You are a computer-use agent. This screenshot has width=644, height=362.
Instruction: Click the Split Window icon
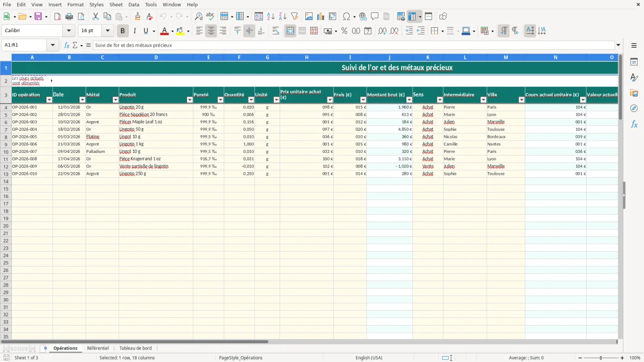428,17
